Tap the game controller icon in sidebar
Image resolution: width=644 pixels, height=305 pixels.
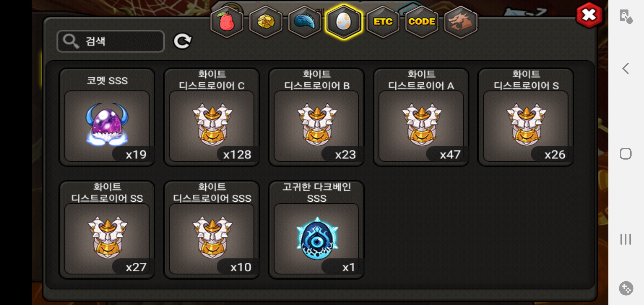(626, 288)
